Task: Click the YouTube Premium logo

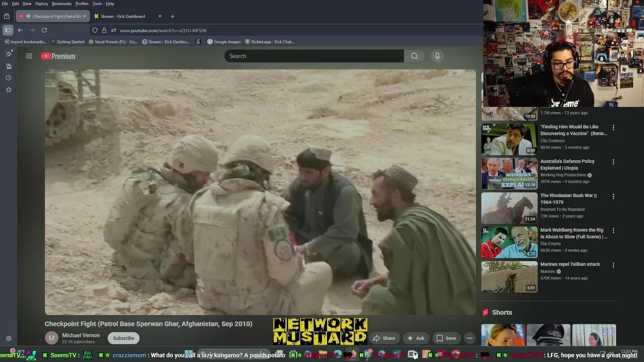Action: (58, 56)
